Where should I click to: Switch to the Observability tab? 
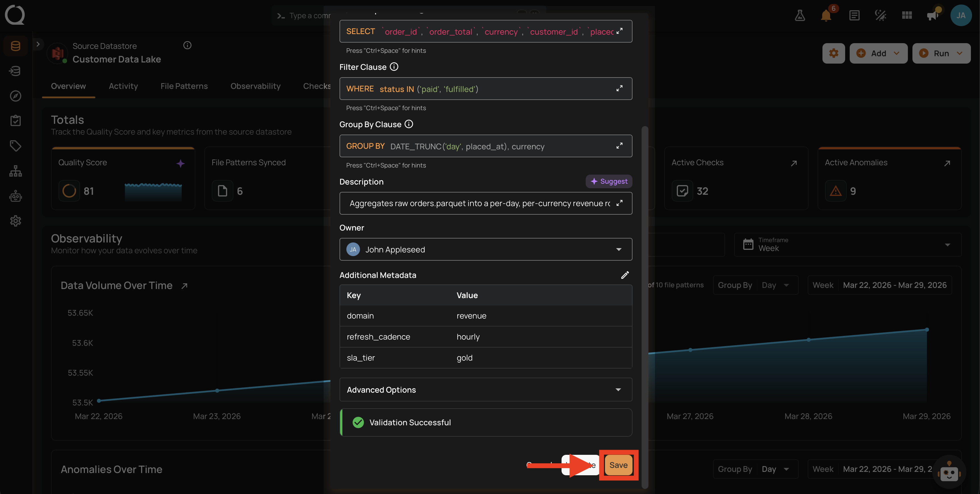(255, 86)
